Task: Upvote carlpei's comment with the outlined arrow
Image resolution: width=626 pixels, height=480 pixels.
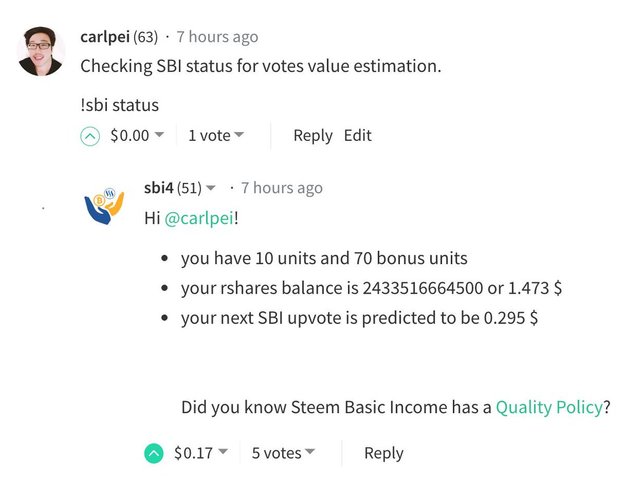Action: pos(90,136)
